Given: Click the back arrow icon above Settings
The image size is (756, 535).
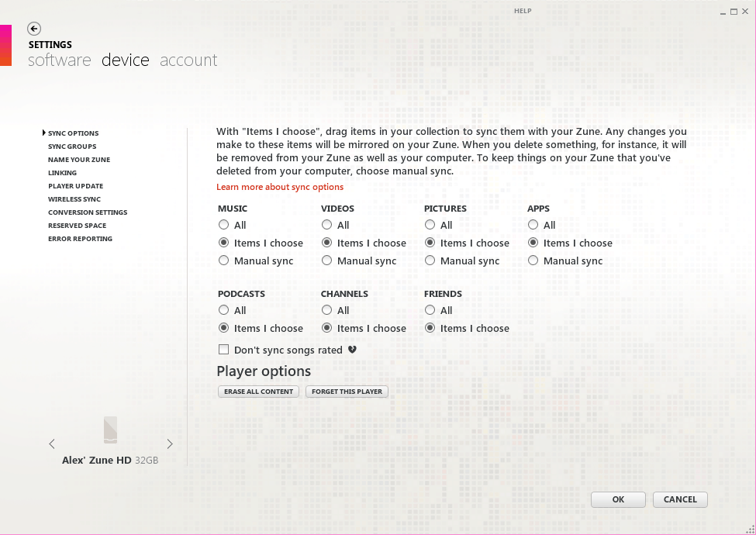Looking at the screenshot, I should (34, 29).
